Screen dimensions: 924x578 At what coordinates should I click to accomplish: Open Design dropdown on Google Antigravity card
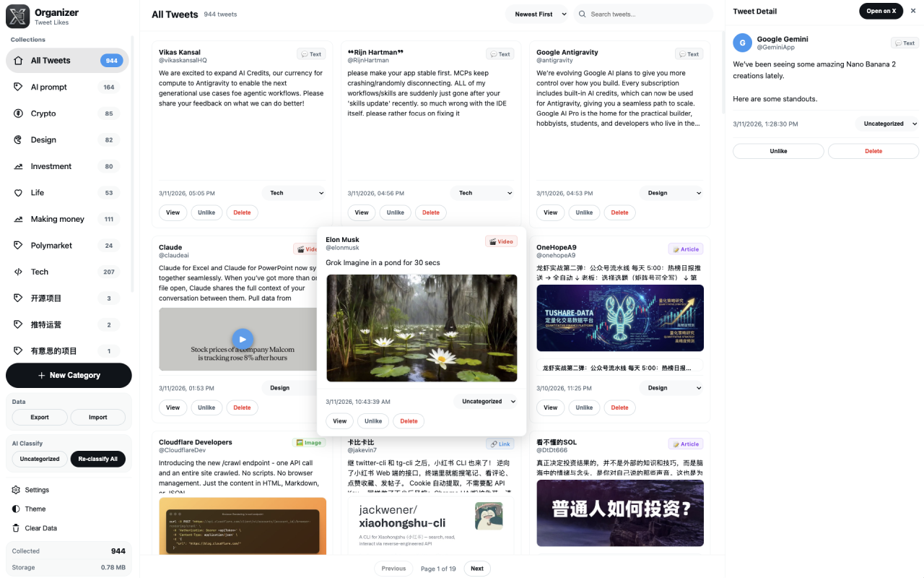[x=671, y=193]
